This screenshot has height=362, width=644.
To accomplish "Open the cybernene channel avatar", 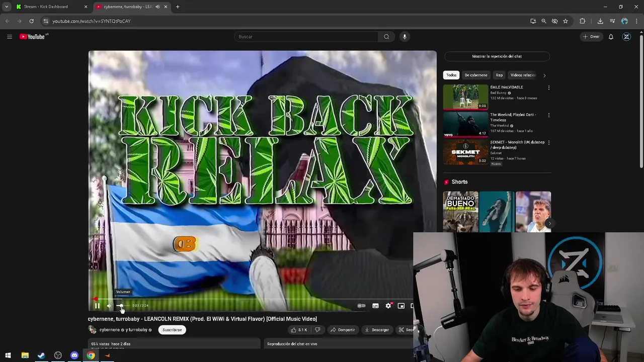I will 93,330.
